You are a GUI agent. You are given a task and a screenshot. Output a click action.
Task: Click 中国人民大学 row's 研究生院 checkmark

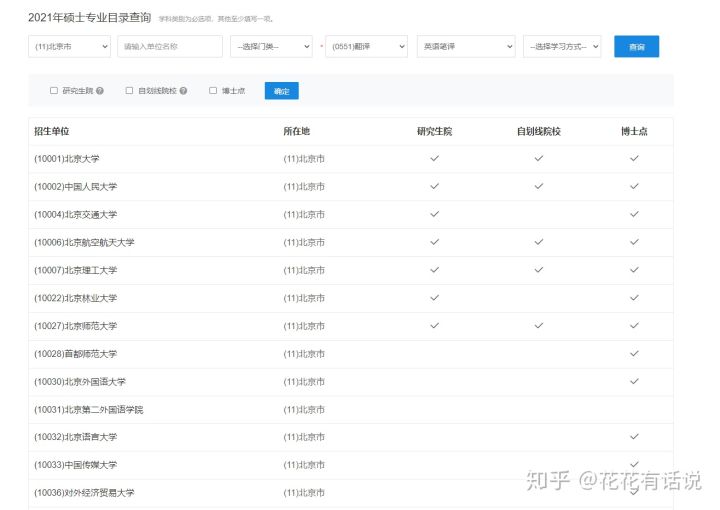point(434,186)
